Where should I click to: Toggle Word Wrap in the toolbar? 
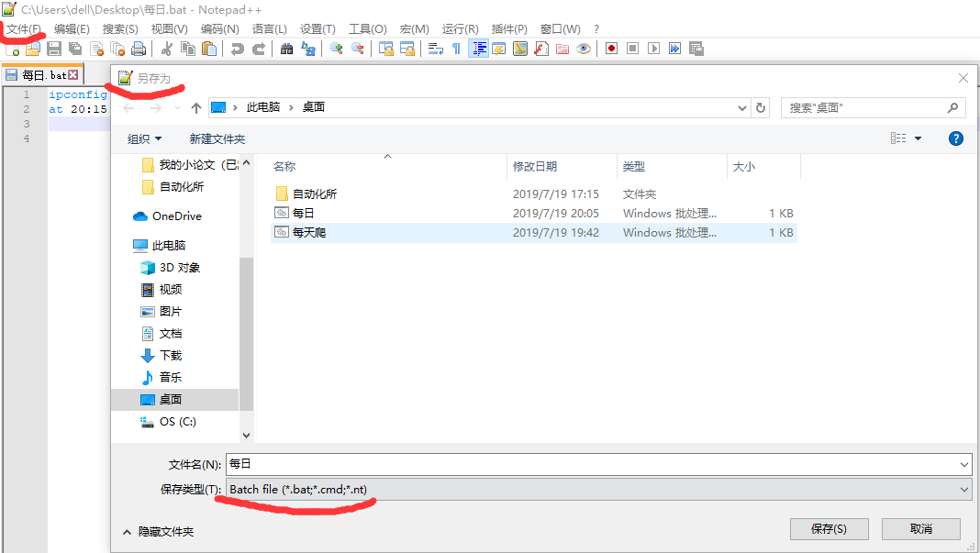[x=438, y=48]
